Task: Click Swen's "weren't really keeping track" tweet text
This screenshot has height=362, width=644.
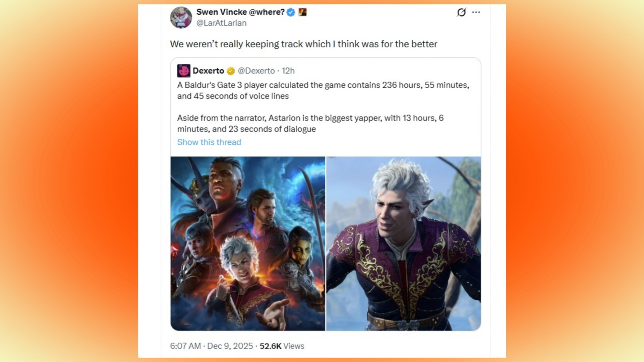Action: 303,44
